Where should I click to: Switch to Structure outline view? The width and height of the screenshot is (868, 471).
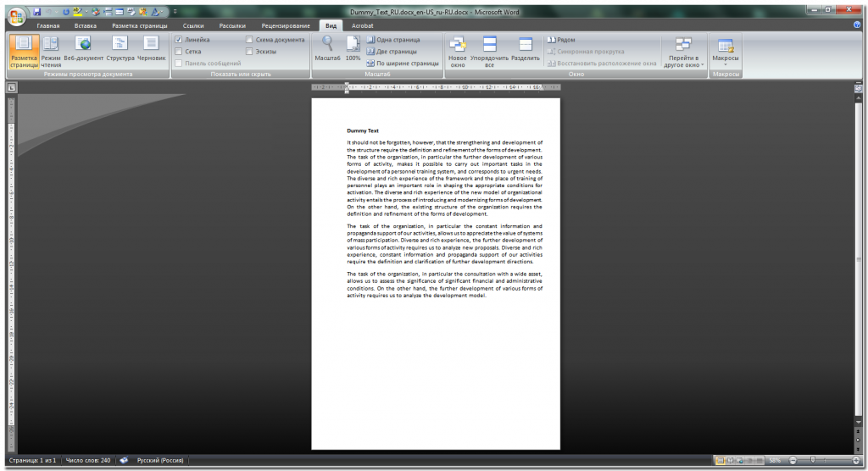[120, 49]
